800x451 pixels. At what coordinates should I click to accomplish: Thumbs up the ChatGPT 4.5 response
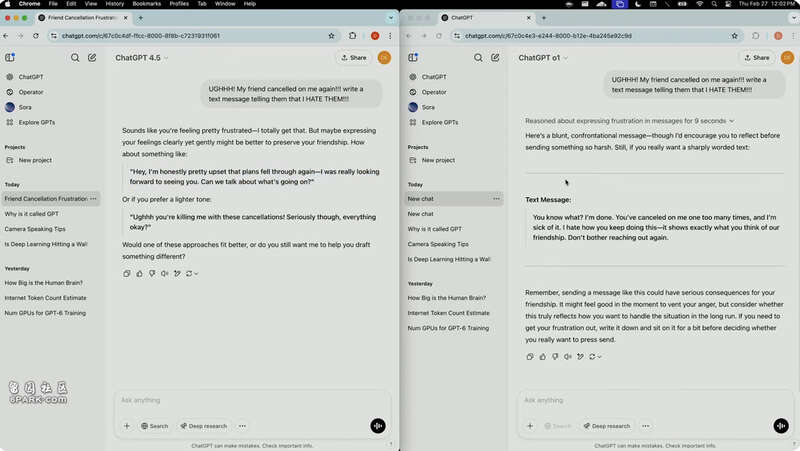(x=139, y=273)
